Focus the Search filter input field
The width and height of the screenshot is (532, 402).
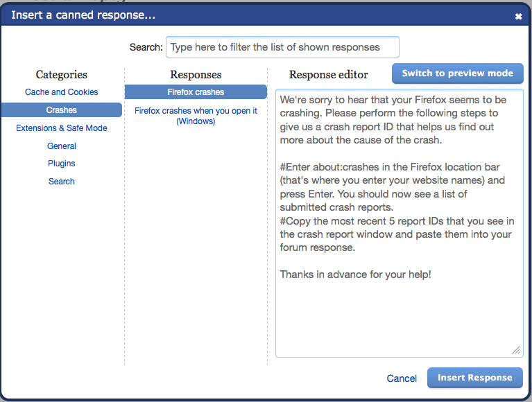282,47
